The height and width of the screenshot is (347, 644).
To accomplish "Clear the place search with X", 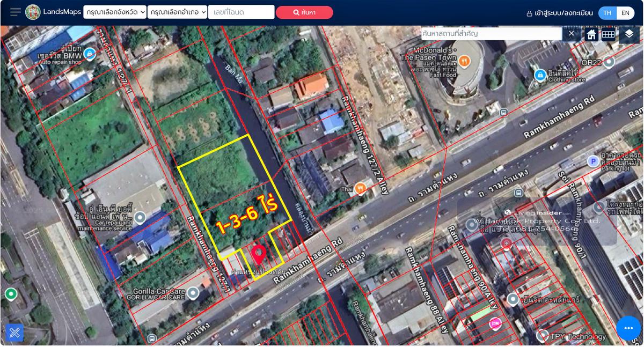I will click(x=571, y=34).
